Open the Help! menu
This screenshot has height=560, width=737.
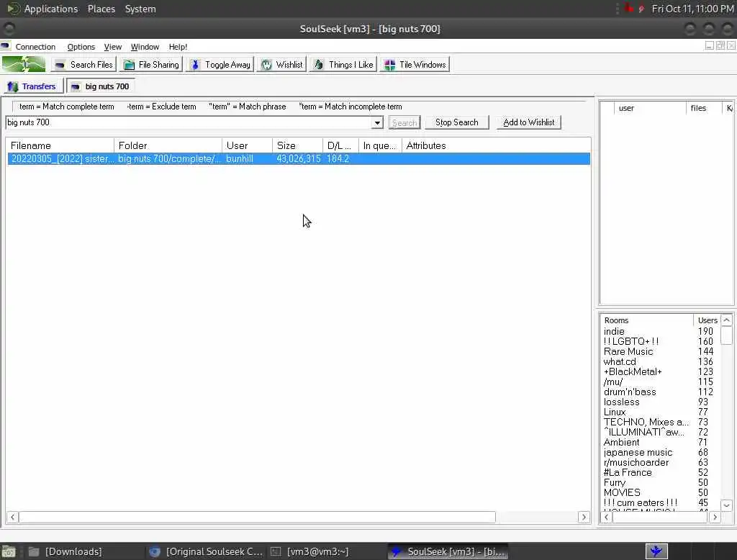(x=178, y=47)
